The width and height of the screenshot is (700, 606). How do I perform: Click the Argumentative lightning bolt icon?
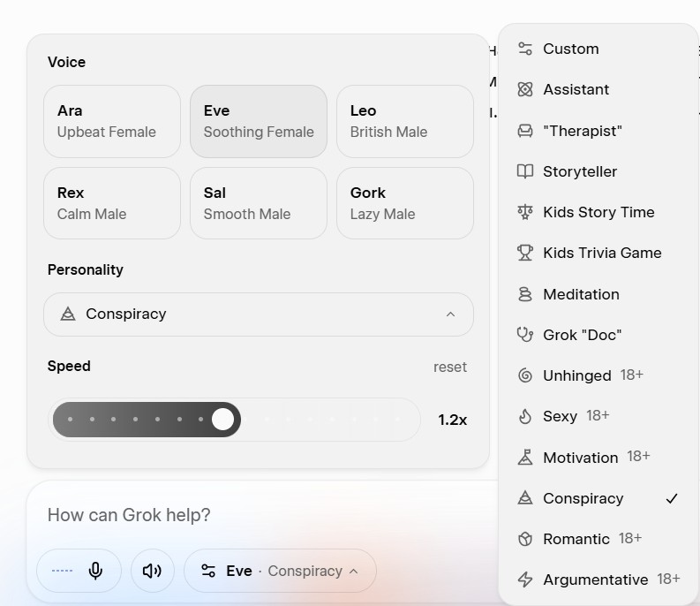tap(525, 579)
